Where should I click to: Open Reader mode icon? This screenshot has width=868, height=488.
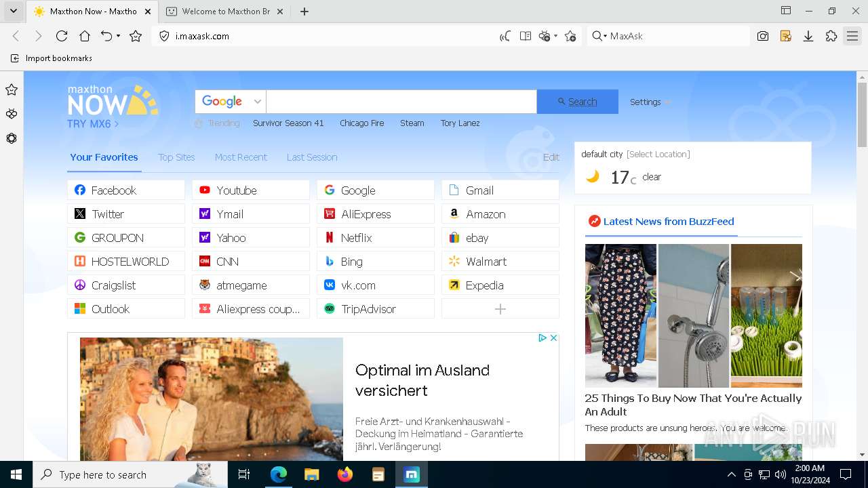click(x=525, y=36)
